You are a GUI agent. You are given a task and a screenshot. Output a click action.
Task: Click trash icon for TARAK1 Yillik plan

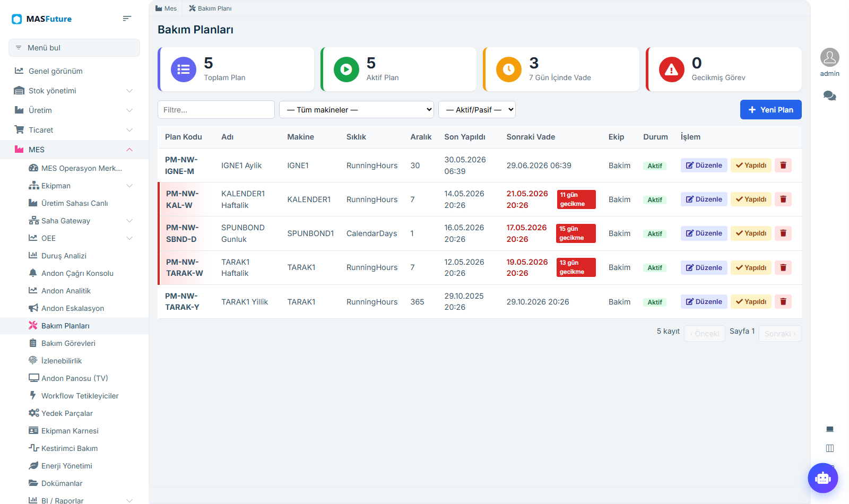pos(783,302)
